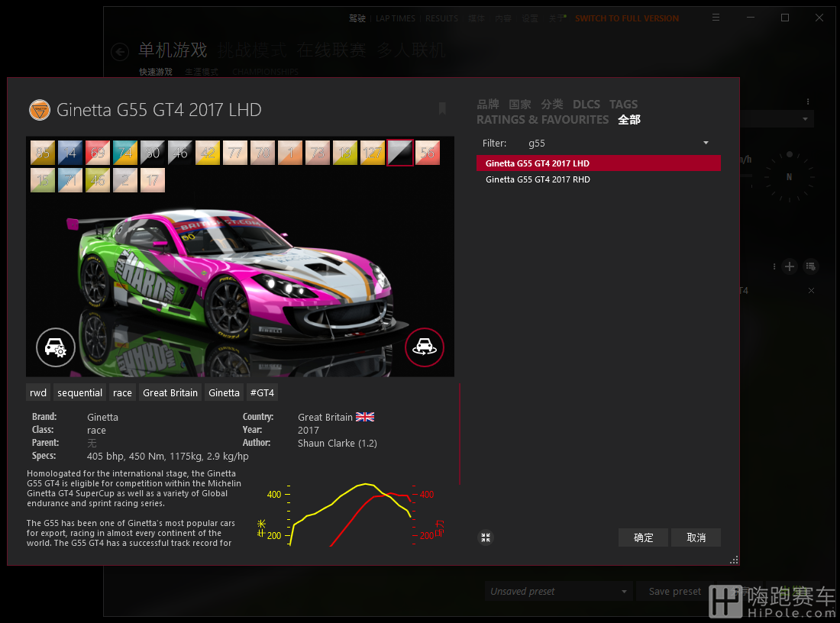Open RESULTS in main window menu
This screenshot has height=623, width=840.
[442, 18]
